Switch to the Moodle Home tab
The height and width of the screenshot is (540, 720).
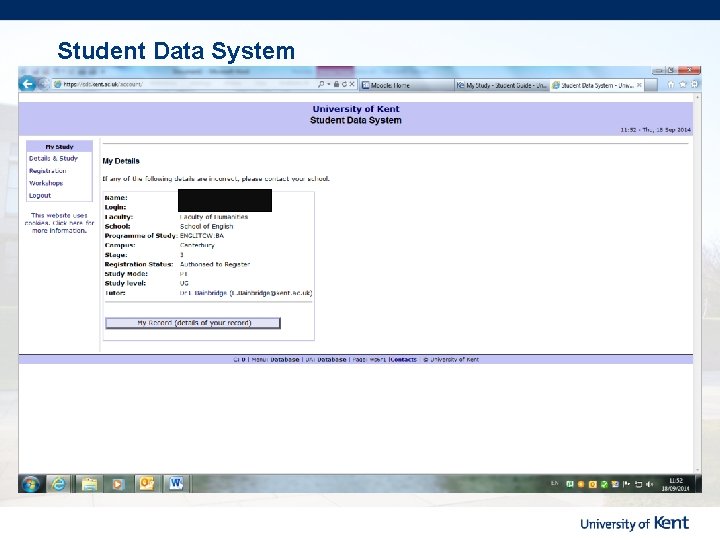tap(406, 85)
